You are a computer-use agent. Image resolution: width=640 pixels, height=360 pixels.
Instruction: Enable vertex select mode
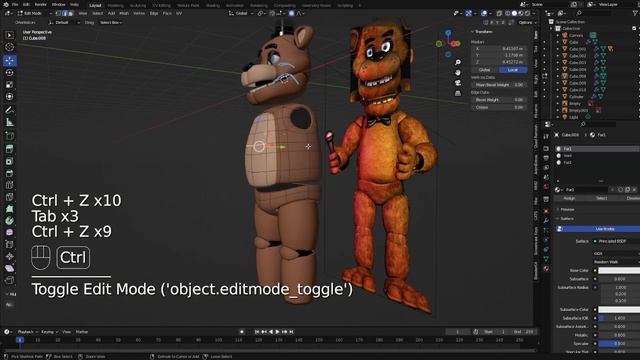[58, 13]
